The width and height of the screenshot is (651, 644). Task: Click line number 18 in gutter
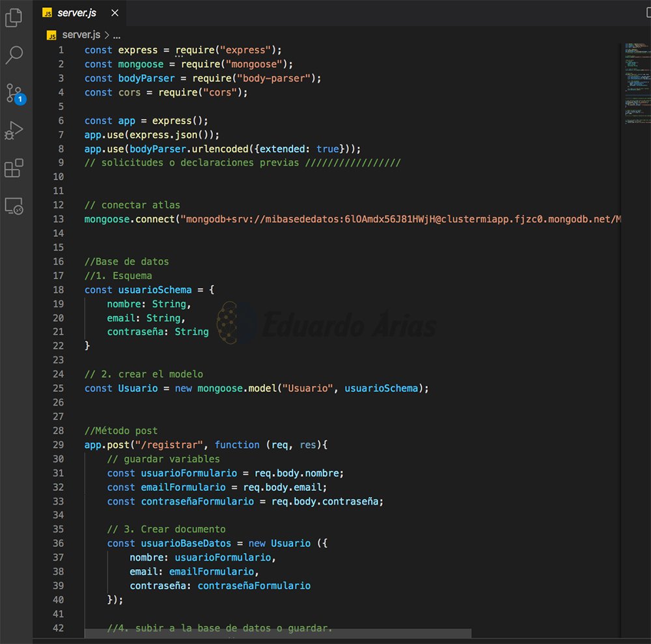pyautogui.click(x=58, y=290)
